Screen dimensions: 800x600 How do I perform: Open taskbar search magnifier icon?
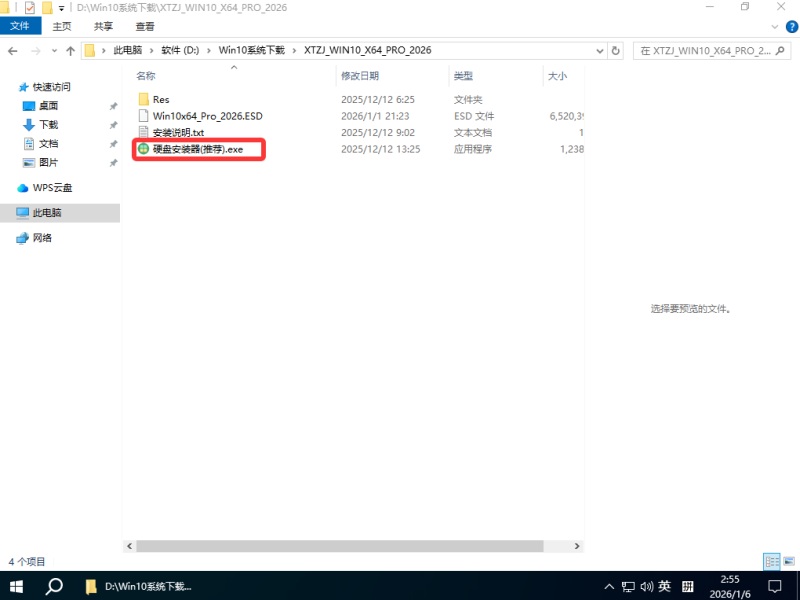(55, 586)
